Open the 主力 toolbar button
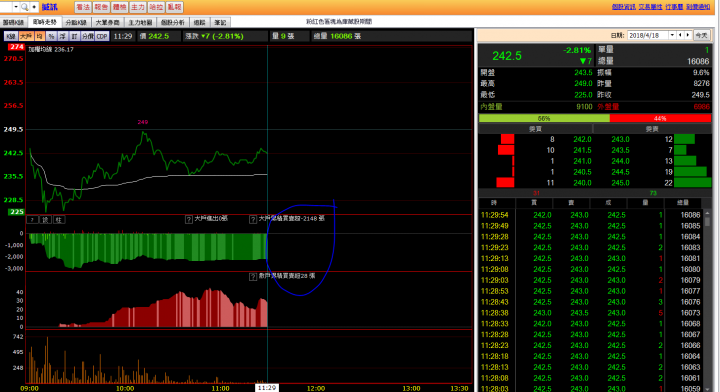 138,7
